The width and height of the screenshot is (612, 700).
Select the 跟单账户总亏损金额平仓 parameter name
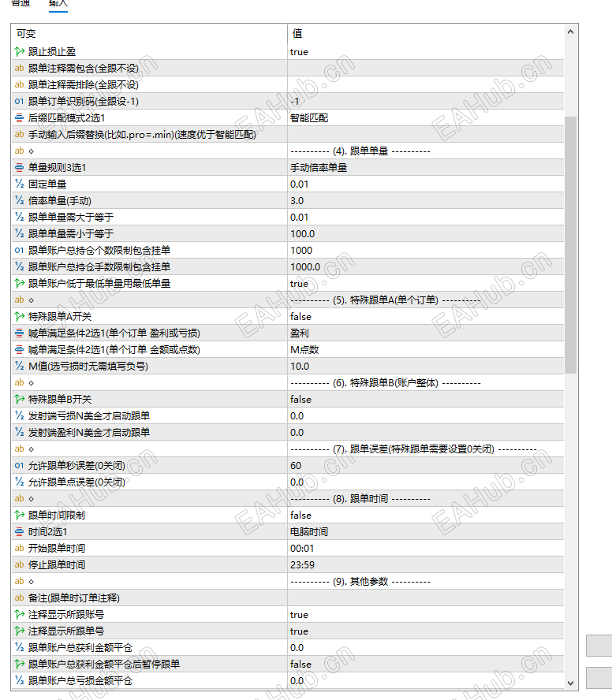[x=80, y=680]
